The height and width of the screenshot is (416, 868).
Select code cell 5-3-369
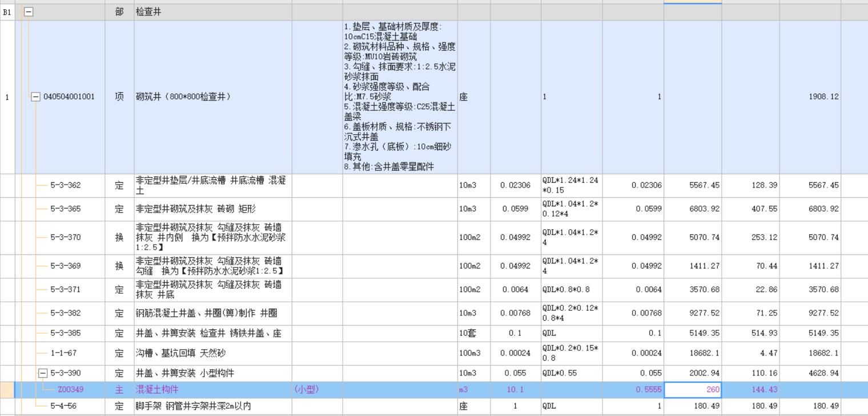66,266
